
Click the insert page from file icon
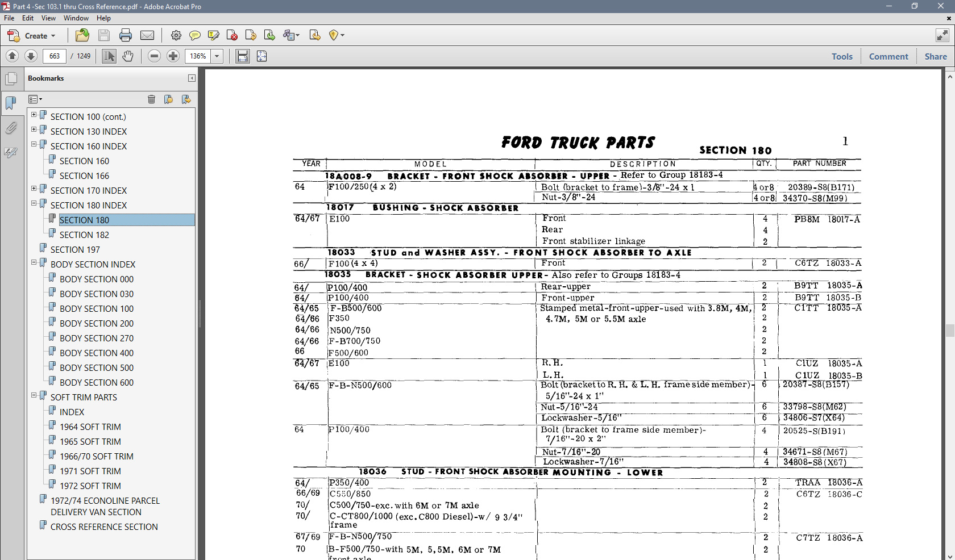[269, 35]
